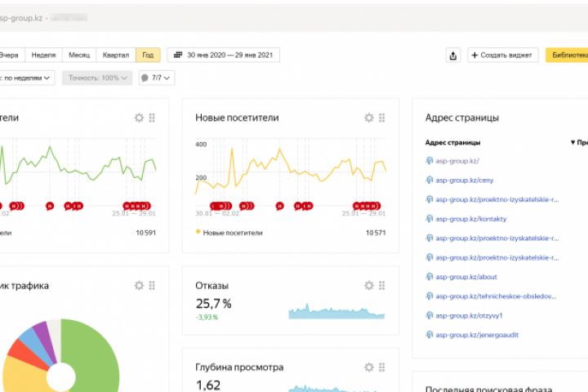This screenshot has width=588, height=392.
Task: Open link asp-group.kz/
Action: 457,161
